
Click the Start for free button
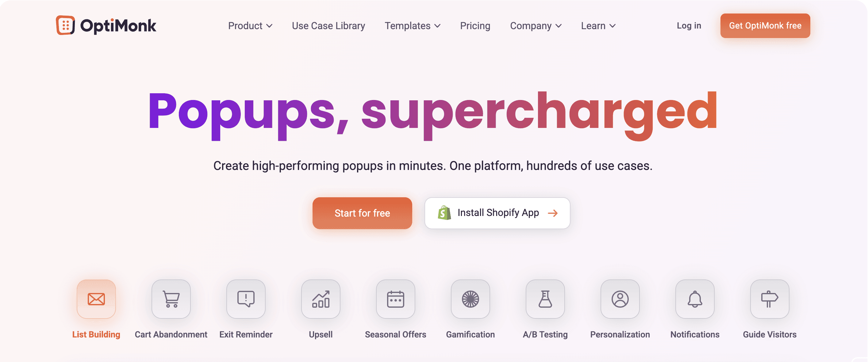click(363, 213)
